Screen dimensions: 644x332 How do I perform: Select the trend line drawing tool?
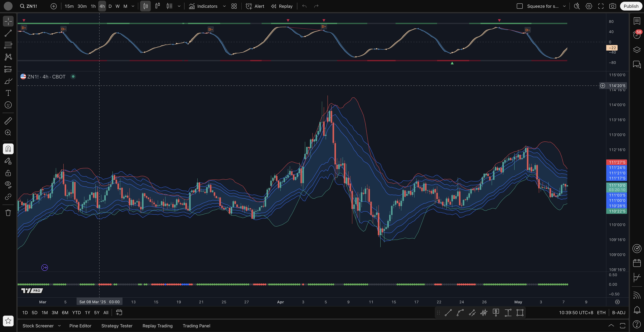coord(8,33)
